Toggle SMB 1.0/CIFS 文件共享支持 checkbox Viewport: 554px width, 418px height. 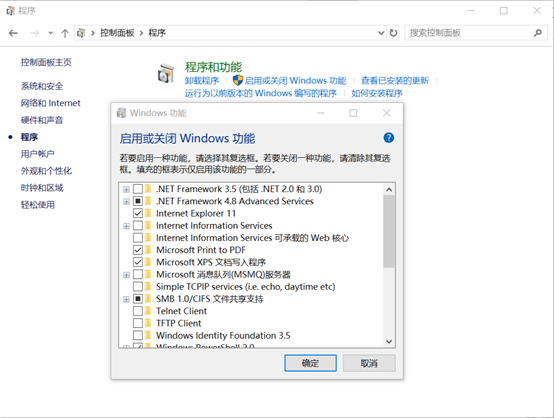(138, 299)
